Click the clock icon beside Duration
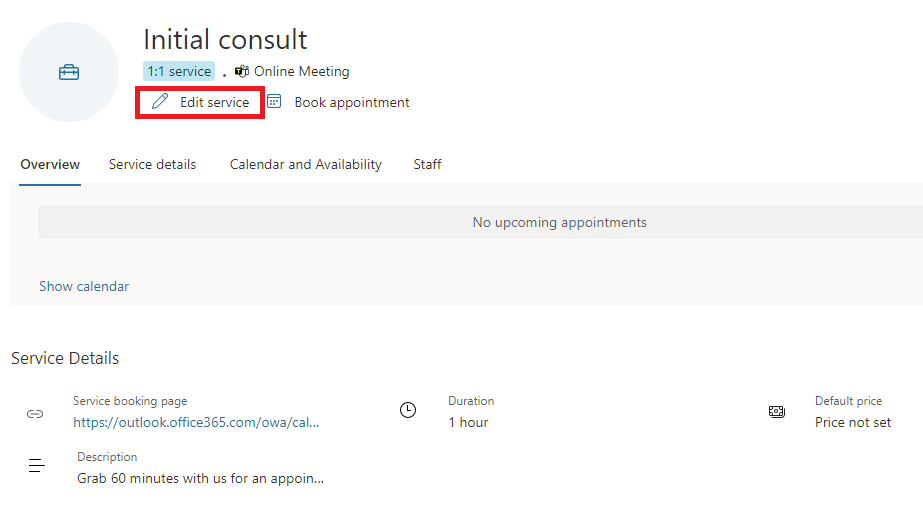This screenshot has width=923, height=516. [408, 410]
